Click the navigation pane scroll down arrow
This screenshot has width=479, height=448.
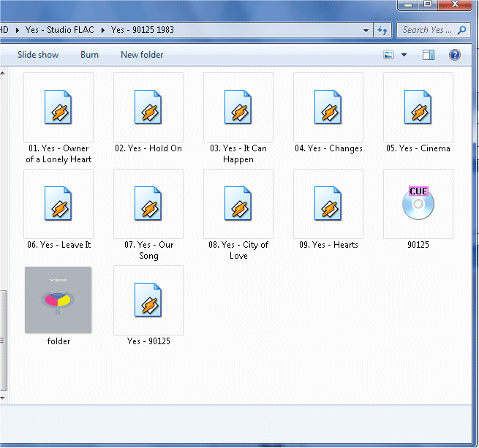(x=3, y=398)
